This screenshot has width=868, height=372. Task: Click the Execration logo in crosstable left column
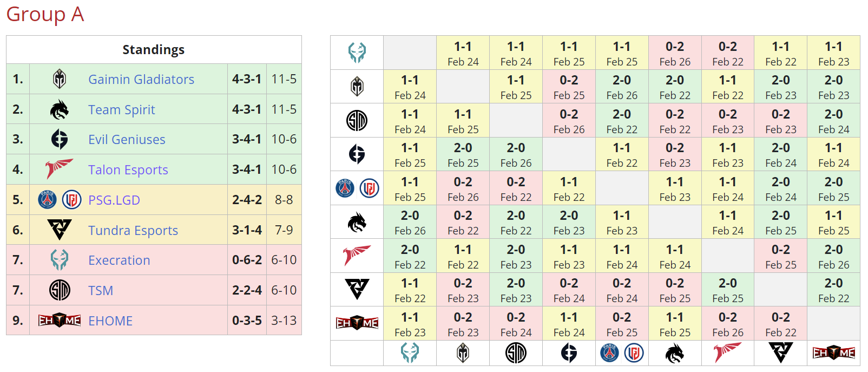click(357, 53)
